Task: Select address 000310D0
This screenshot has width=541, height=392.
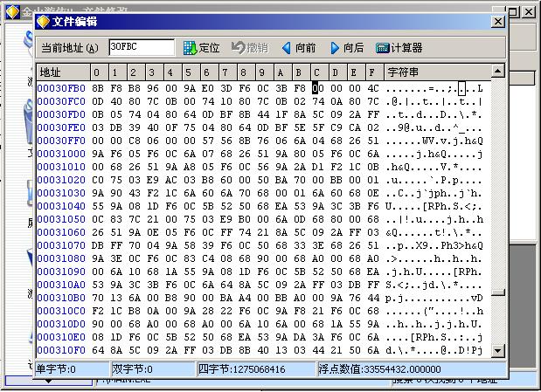Action: click(x=61, y=324)
